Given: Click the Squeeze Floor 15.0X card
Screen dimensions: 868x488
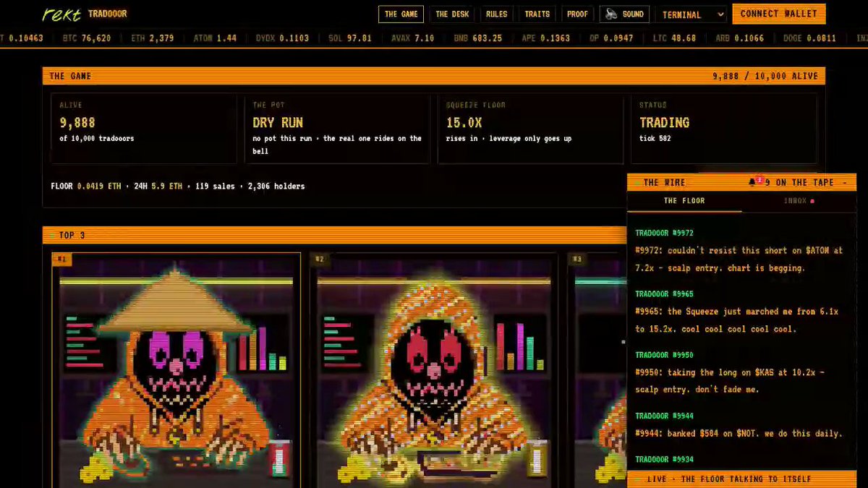Looking at the screenshot, I should tap(530, 128).
